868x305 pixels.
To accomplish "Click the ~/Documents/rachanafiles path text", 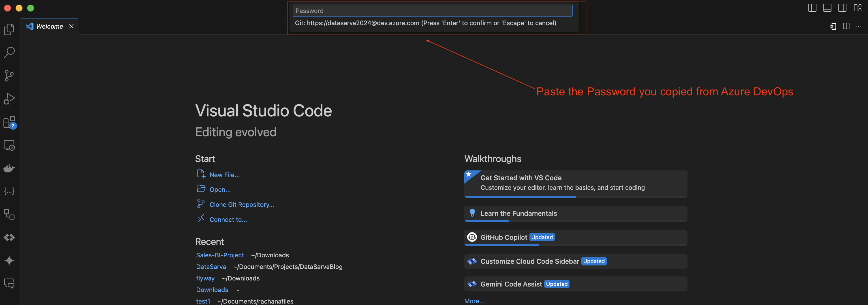I will [255, 301].
